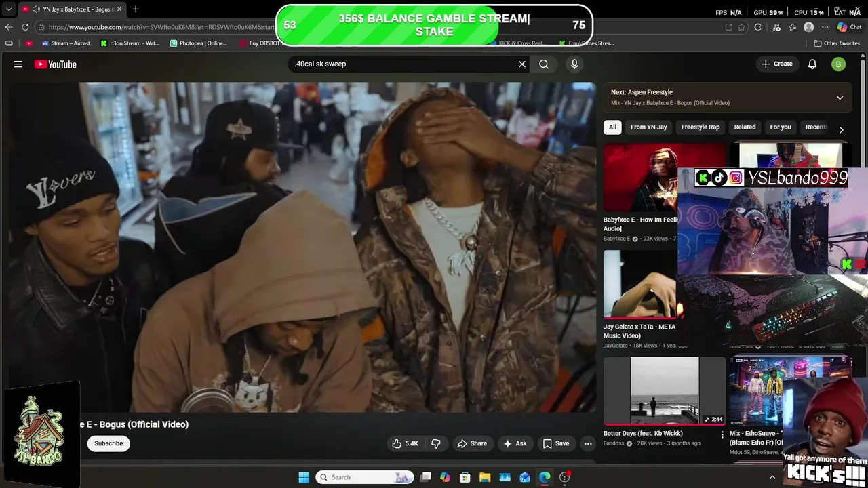
Task: Open Better Days feat. Kb Wickk thumbnail
Action: pyautogui.click(x=665, y=391)
